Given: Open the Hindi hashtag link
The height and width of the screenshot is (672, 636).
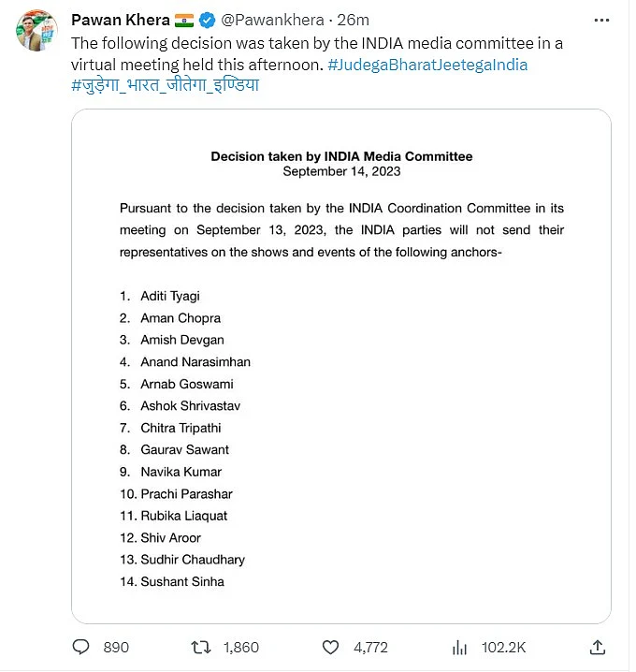Looking at the screenshot, I should [x=165, y=86].
